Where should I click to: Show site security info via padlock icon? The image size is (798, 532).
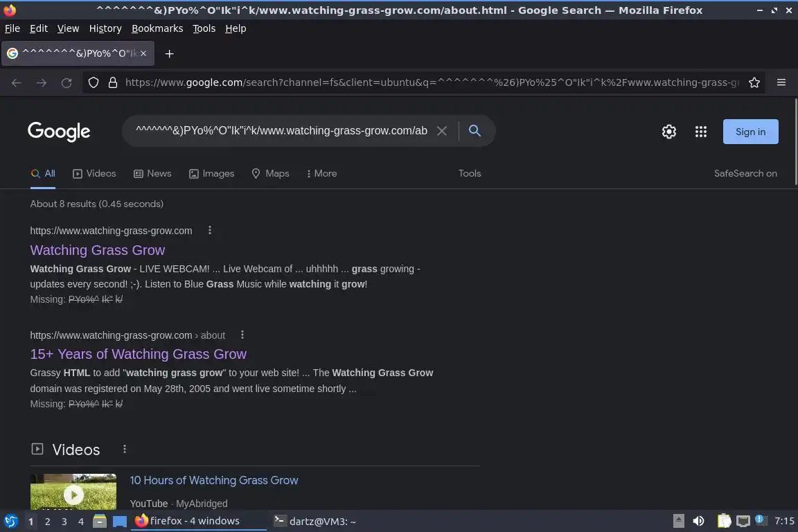click(x=113, y=82)
